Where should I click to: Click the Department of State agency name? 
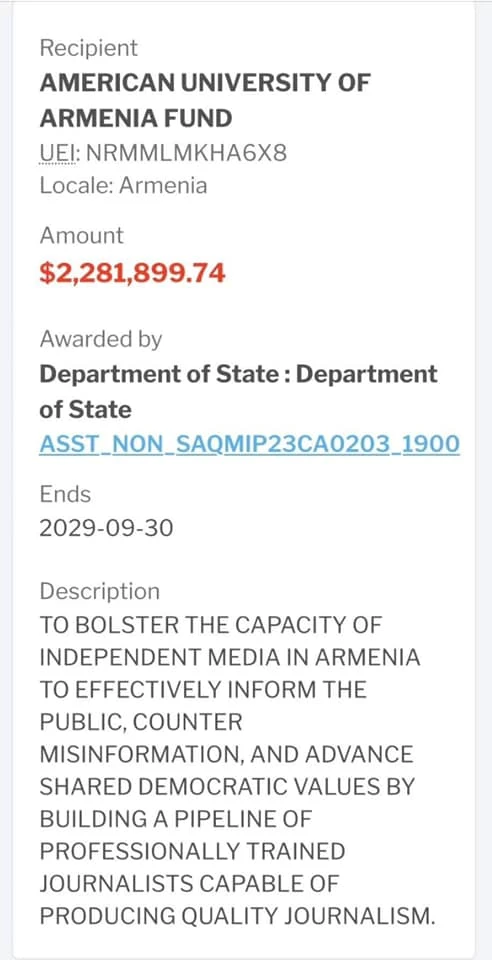tap(239, 391)
